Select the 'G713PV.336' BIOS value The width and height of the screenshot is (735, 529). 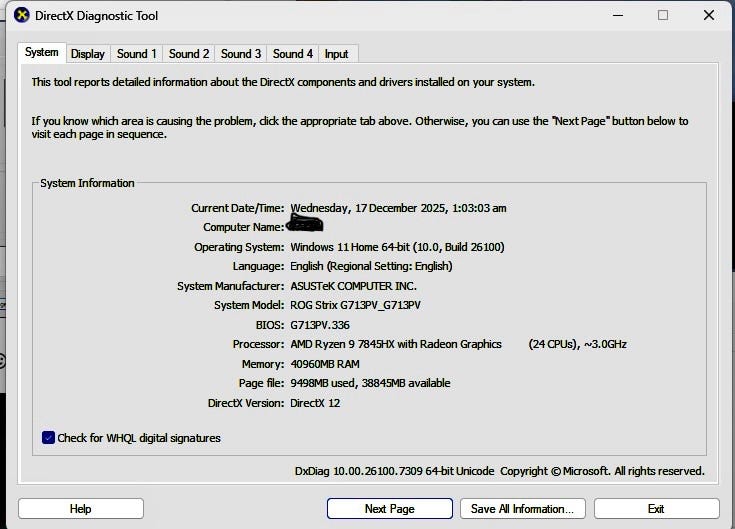320,325
